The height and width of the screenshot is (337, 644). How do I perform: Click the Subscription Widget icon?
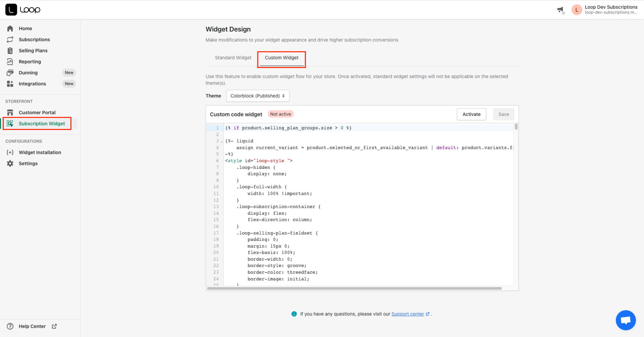coord(10,123)
